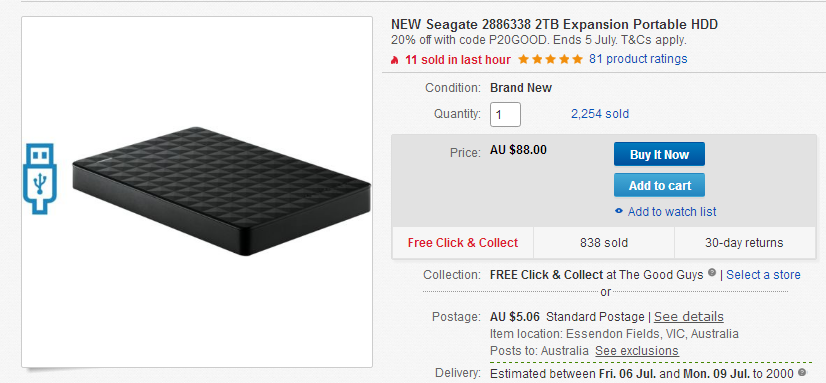Click the Buy It Now button

click(659, 154)
